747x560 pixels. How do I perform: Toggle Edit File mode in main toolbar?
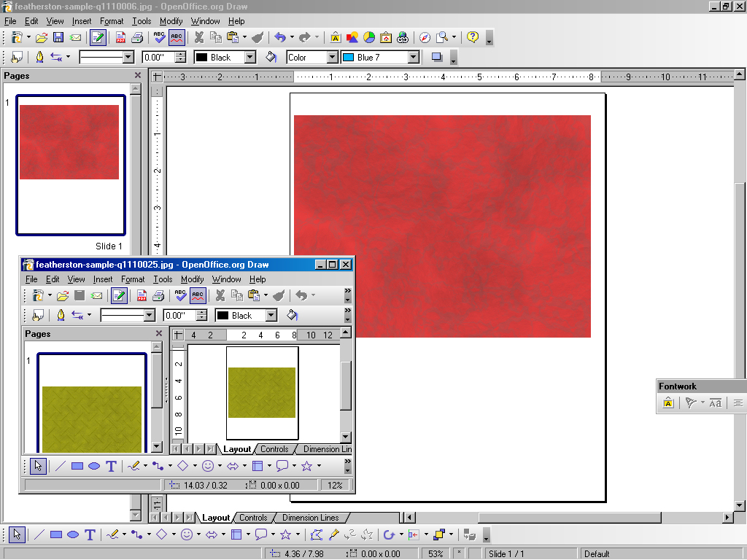click(x=98, y=37)
